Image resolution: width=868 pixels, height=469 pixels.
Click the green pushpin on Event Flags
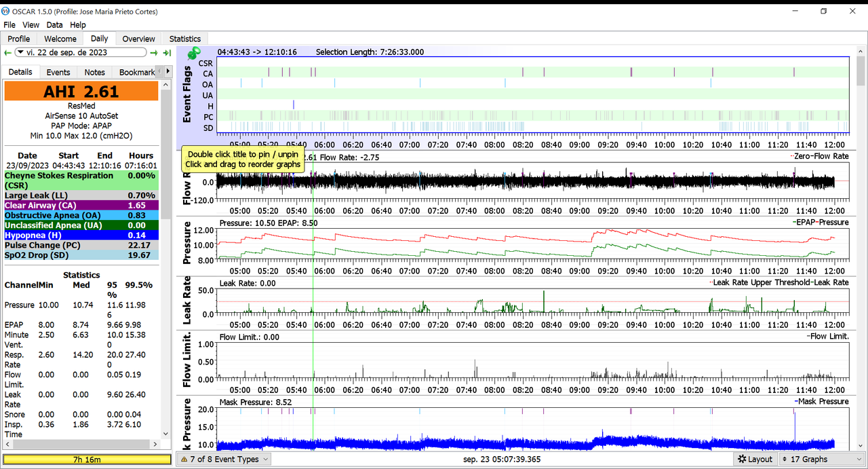193,54
